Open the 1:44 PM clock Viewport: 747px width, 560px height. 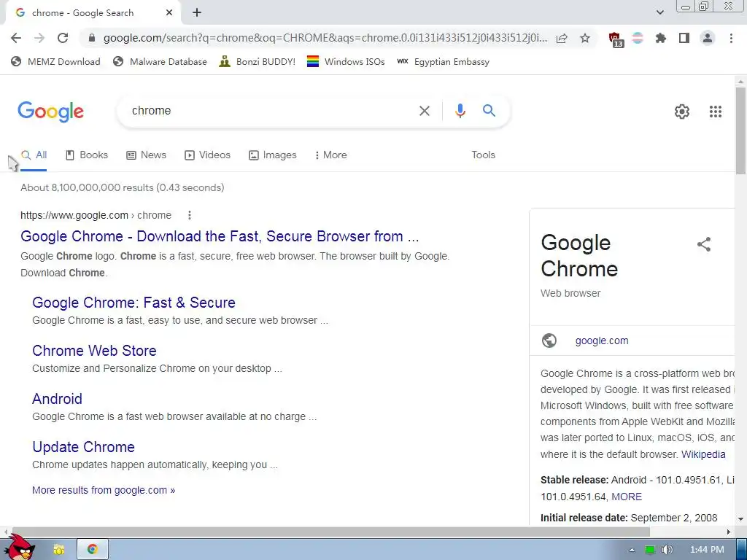pyautogui.click(x=707, y=550)
